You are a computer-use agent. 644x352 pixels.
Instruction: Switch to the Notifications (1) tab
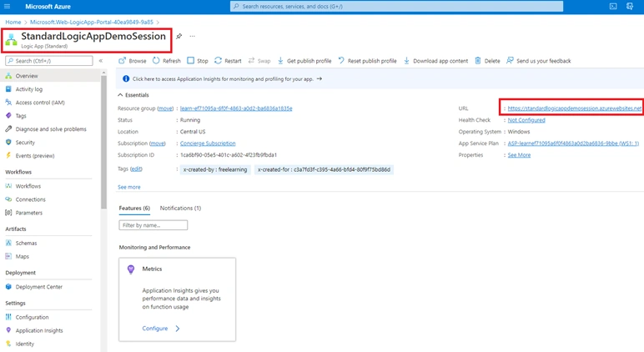coord(180,209)
